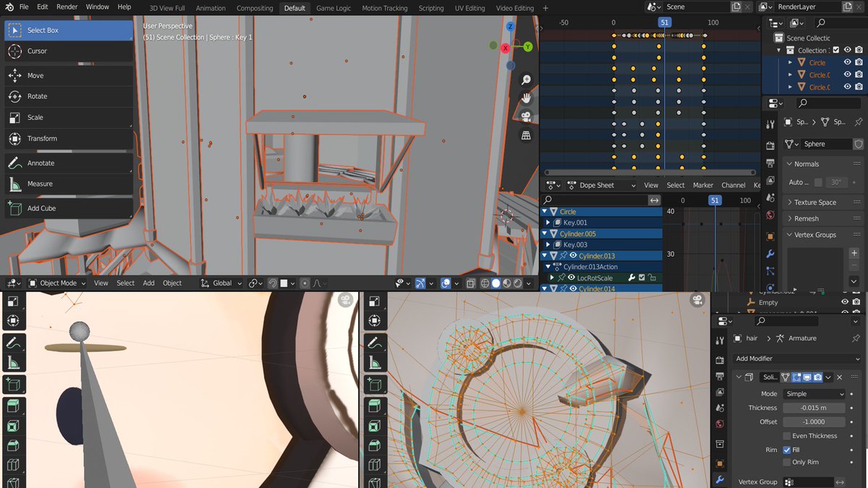Open the Global transform orientation dropdown
This screenshot has height=488, width=868.
[x=221, y=283]
